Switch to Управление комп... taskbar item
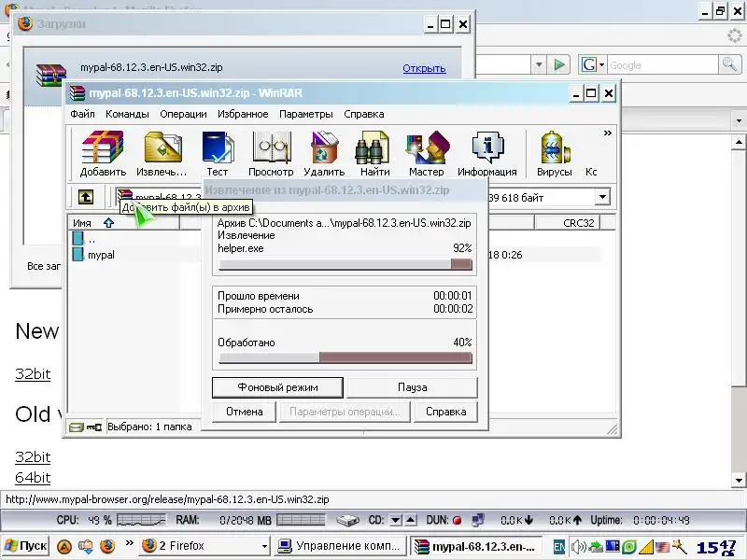Image resolution: width=747 pixels, height=560 pixels. click(x=340, y=546)
